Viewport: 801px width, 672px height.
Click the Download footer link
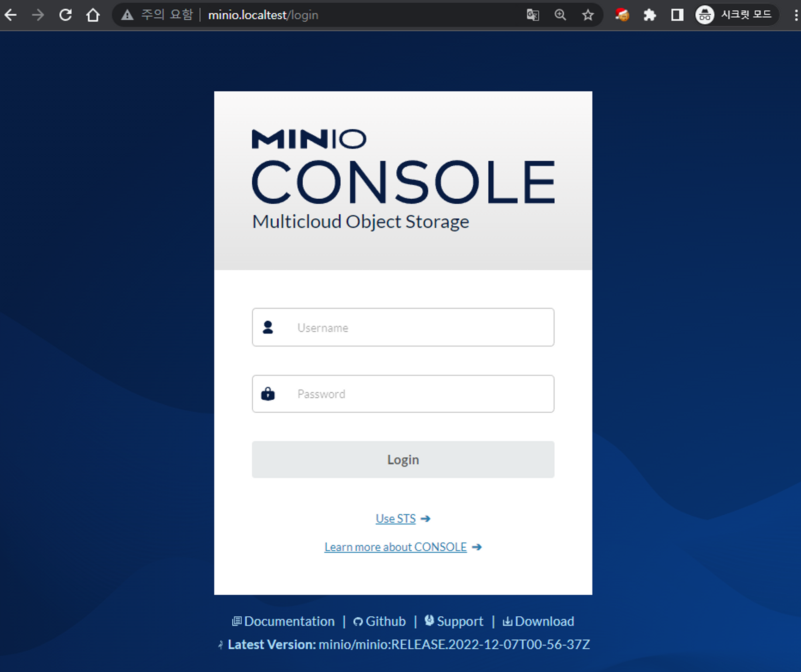[544, 621]
